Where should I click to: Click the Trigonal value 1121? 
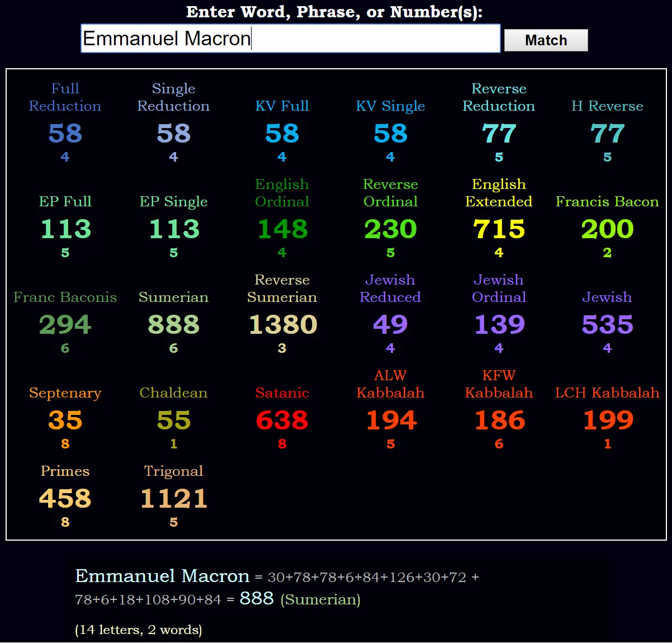pos(173,499)
